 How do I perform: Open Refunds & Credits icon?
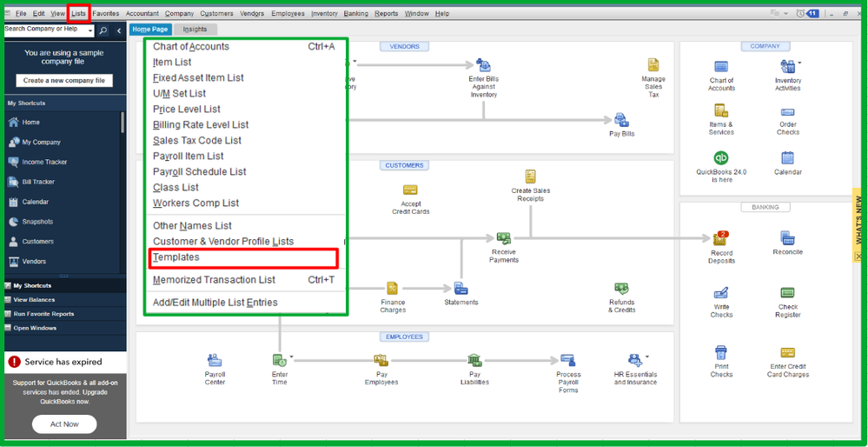coord(621,289)
